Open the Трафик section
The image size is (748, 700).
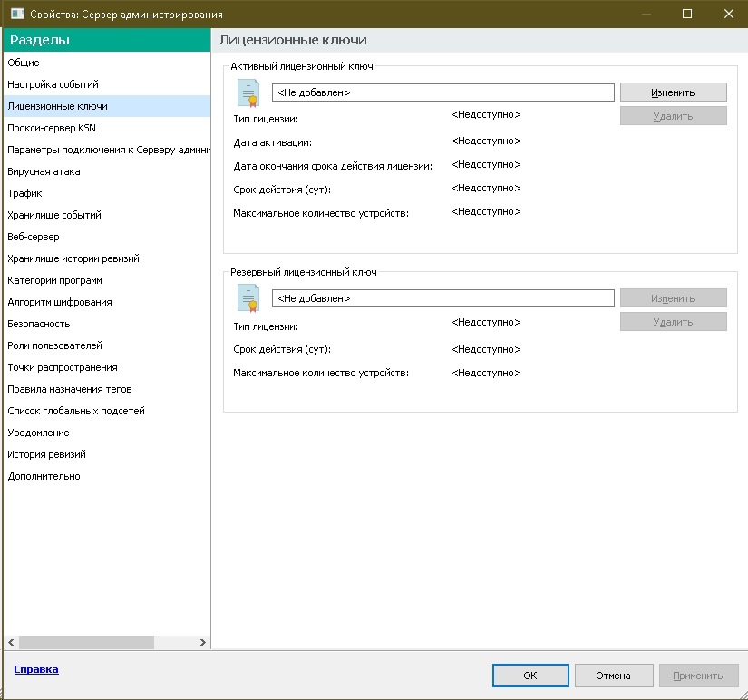coord(25,193)
